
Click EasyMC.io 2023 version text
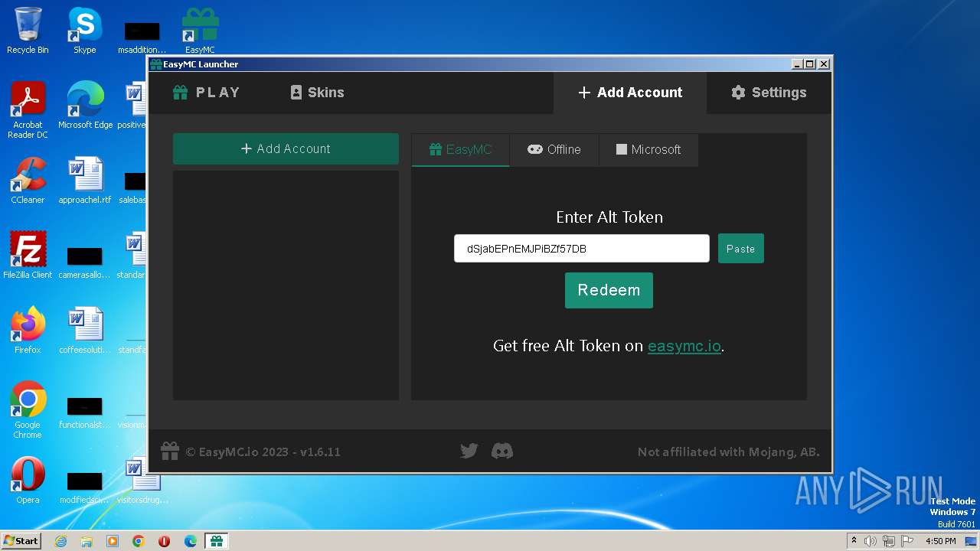[263, 452]
